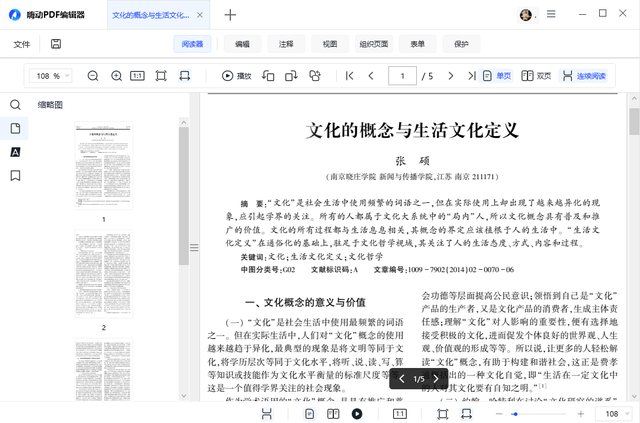Add a new tab with plus icon

(x=230, y=15)
